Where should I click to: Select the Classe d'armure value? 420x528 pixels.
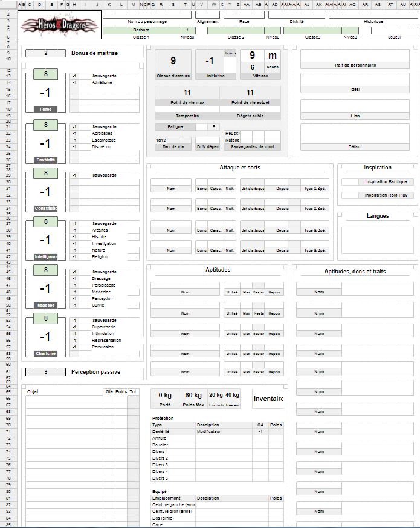coord(173,60)
